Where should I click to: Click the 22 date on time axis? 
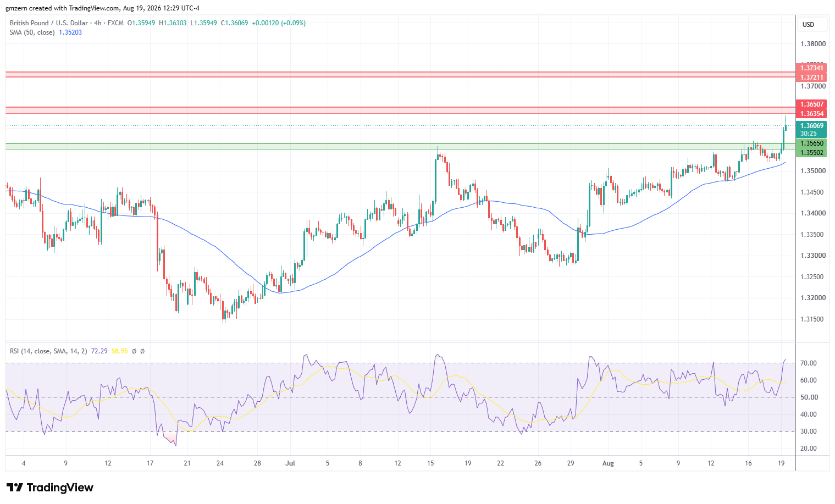tap(500, 463)
